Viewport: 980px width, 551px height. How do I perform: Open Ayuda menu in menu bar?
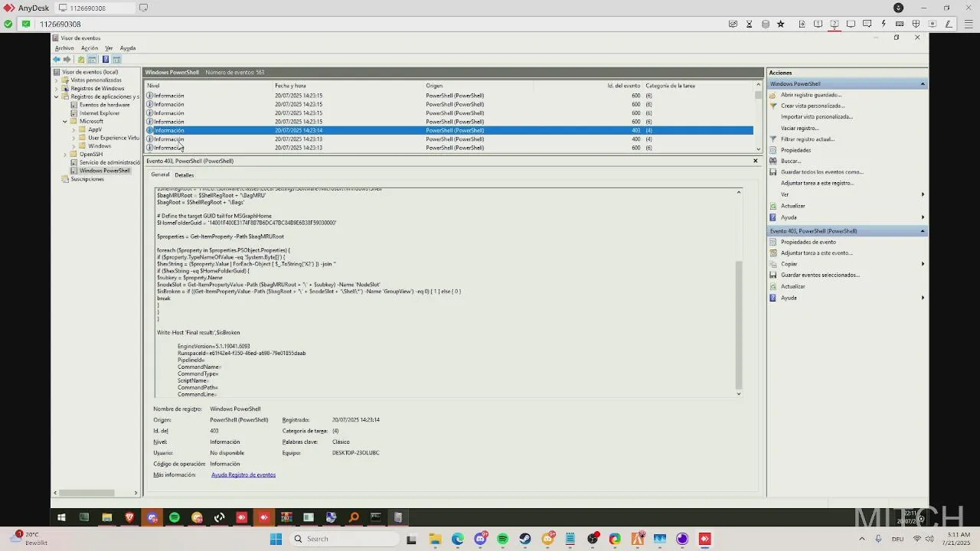point(128,48)
